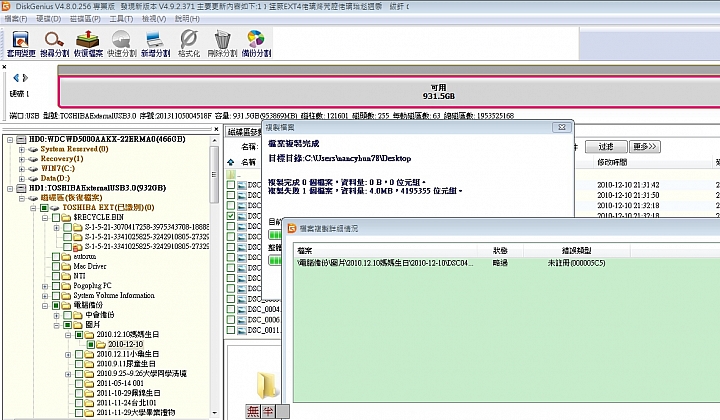Expand the System Reserved(0) partition

click(22, 149)
